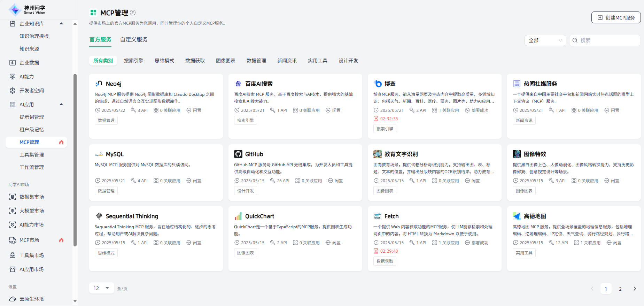
Task: Click the 搜索 input field
Action: tap(605, 40)
